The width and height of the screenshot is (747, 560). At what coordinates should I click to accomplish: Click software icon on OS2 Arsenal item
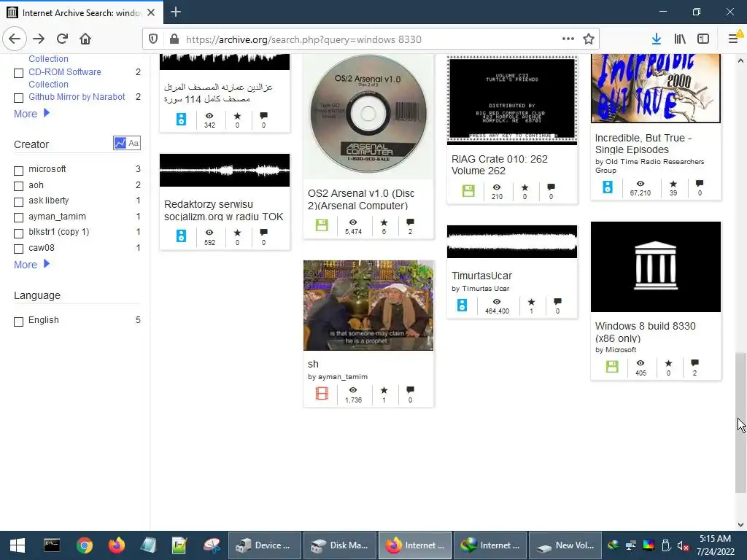(x=322, y=225)
